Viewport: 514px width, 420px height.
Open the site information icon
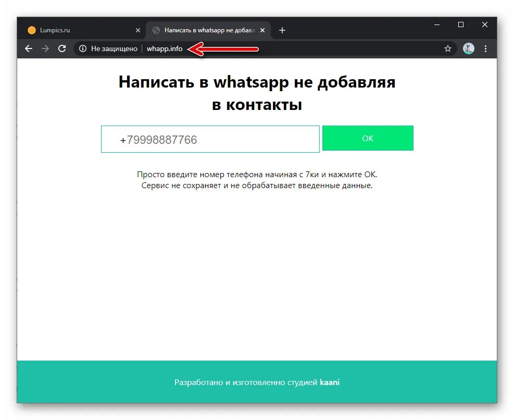coord(83,48)
